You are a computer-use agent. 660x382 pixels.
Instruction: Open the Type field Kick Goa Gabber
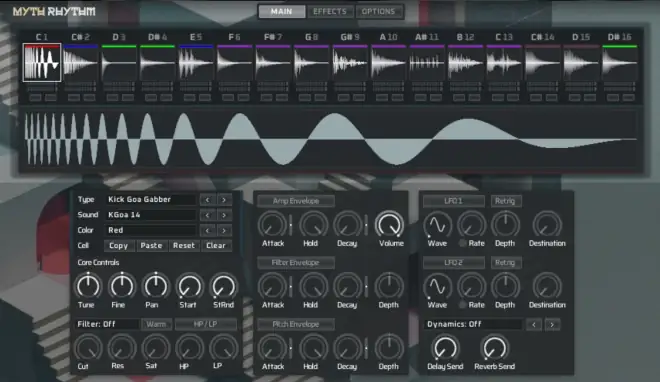[x=151, y=199]
